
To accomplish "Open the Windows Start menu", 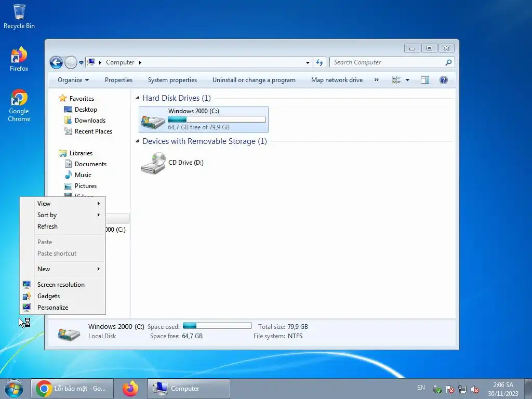I will point(14,389).
